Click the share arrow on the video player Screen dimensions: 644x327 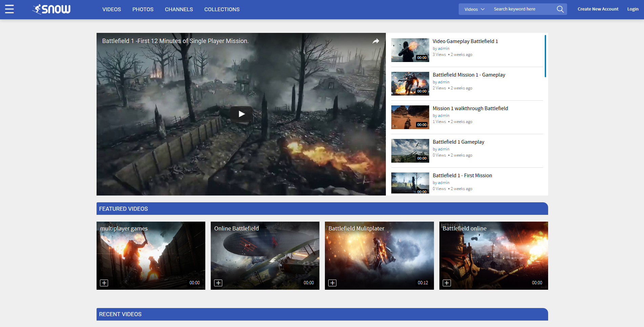[x=376, y=41]
